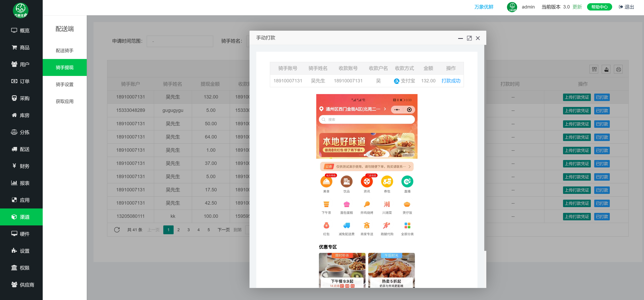The image size is (644, 300).
Task: Click the admin avatar icon
Action: [x=512, y=7]
